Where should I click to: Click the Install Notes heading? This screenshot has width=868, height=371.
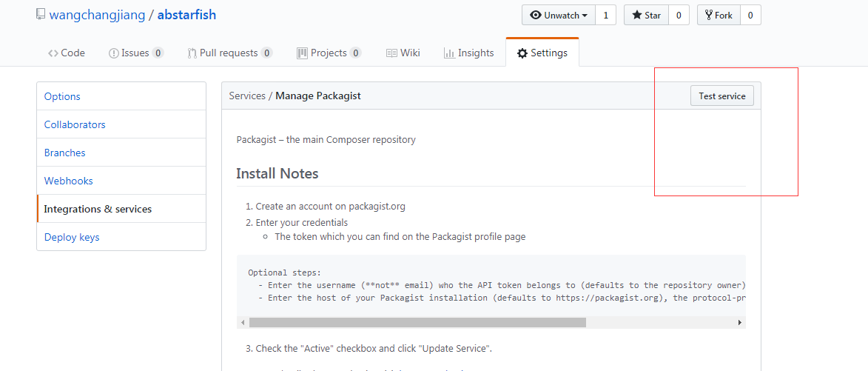[x=277, y=174]
